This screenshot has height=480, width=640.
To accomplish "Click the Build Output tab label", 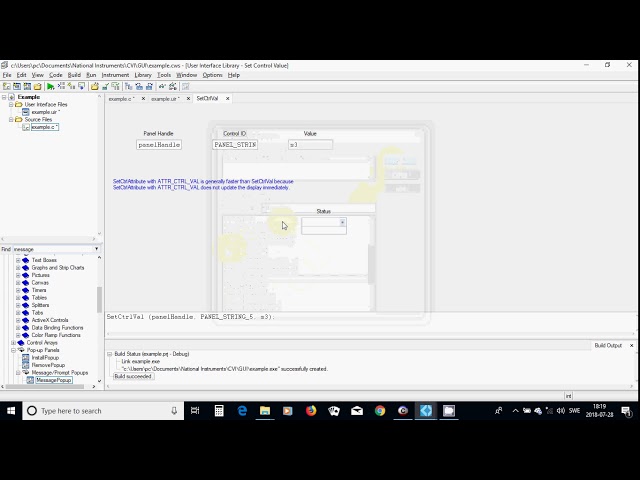I will click(608, 345).
